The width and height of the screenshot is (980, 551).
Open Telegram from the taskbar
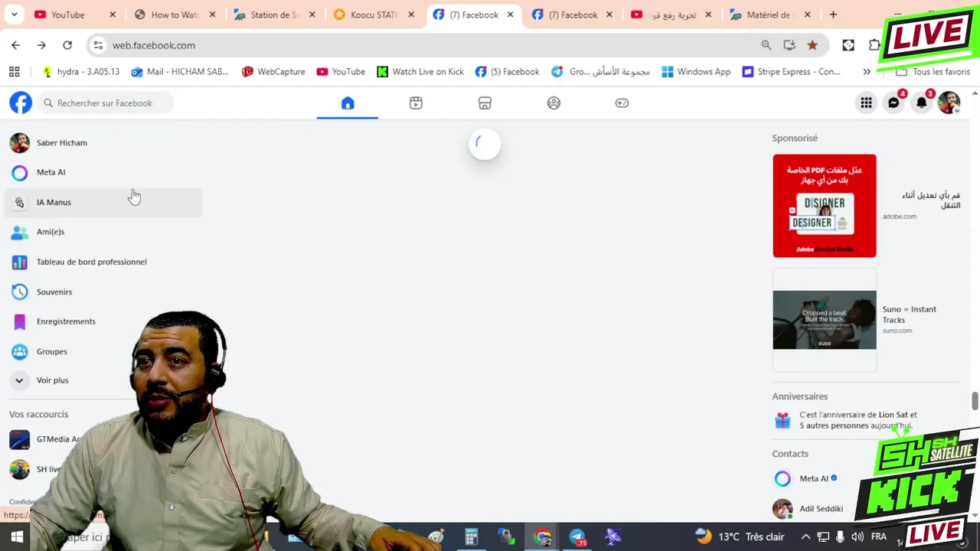(577, 536)
